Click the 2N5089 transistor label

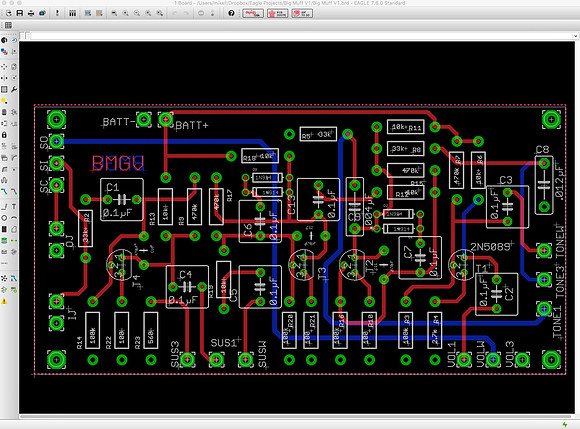pyautogui.click(x=490, y=247)
